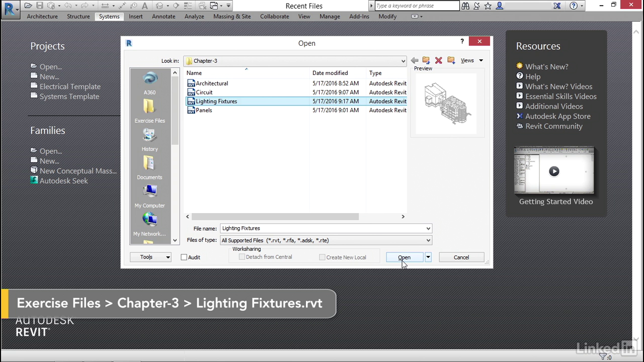644x362 pixels.
Task: Open the Communication Center satellite icon
Action: point(476,6)
